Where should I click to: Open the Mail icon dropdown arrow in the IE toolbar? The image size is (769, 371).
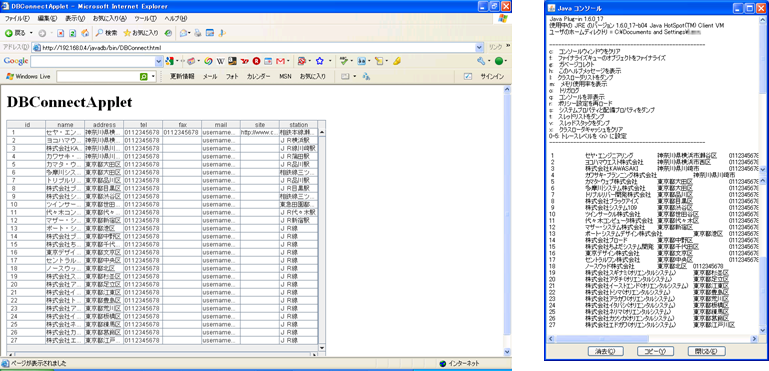(x=190, y=33)
